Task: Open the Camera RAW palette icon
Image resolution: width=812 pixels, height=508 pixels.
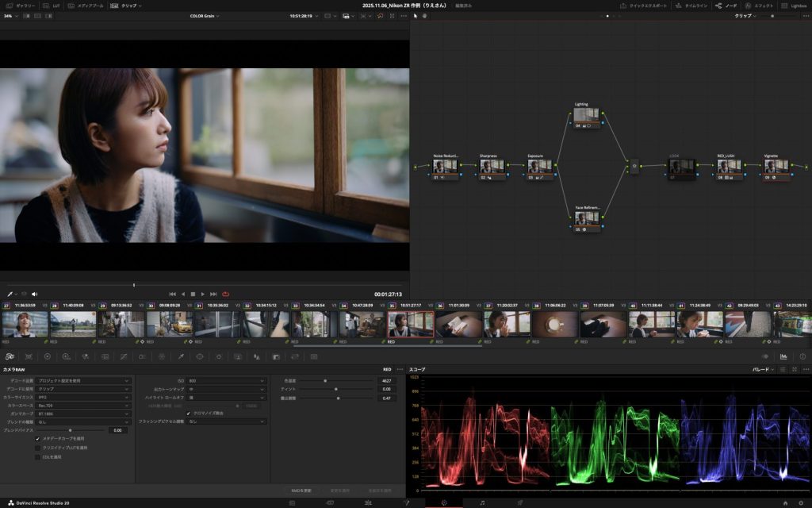Action: point(10,357)
